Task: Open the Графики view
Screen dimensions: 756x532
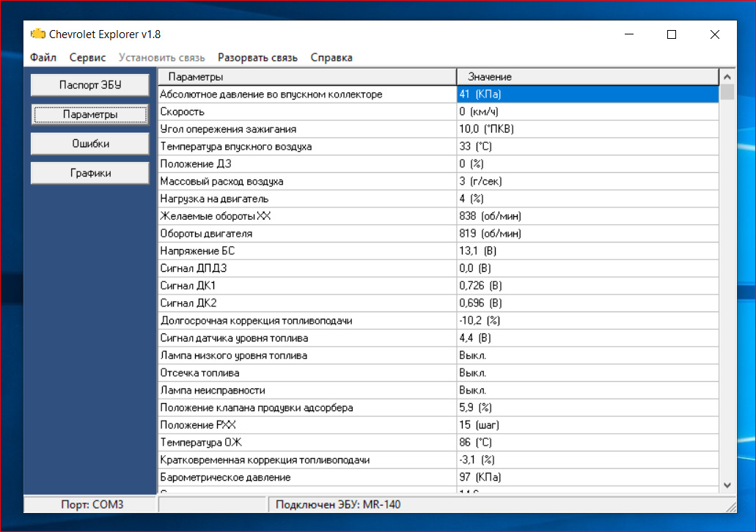Action: click(x=90, y=173)
